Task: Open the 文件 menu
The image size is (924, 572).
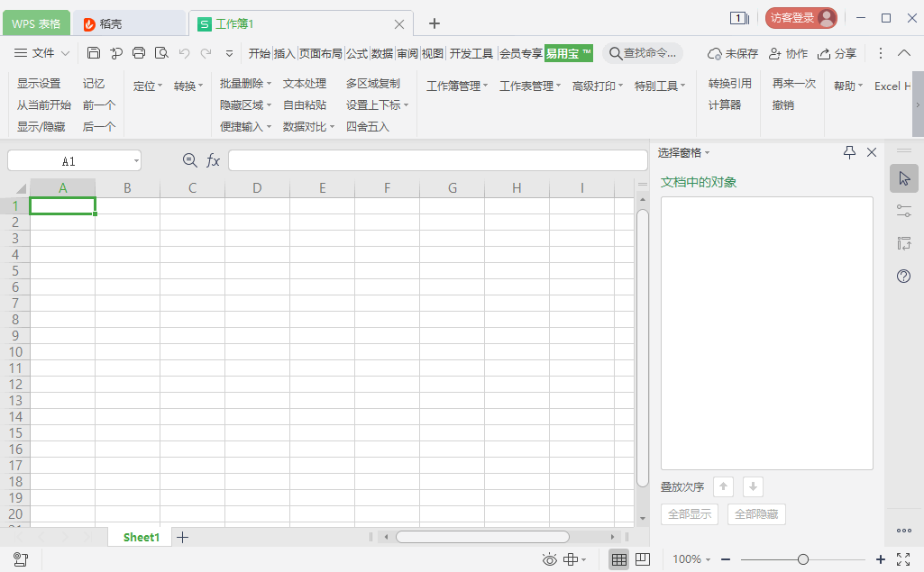Action: click(41, 53)
